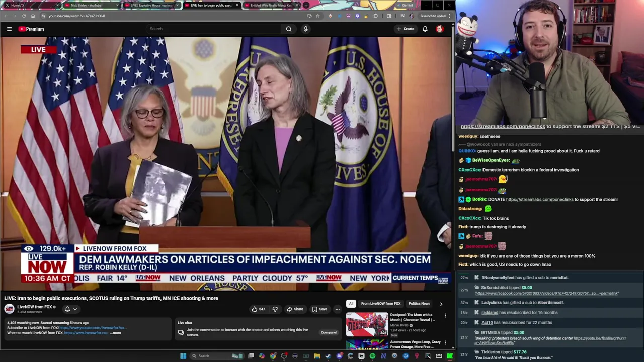Image resolution: width=644 pixels, height=362 pixels.
Task: Open Deadpool Marvel Rivals video thumbnail
Action: (367, 324)
